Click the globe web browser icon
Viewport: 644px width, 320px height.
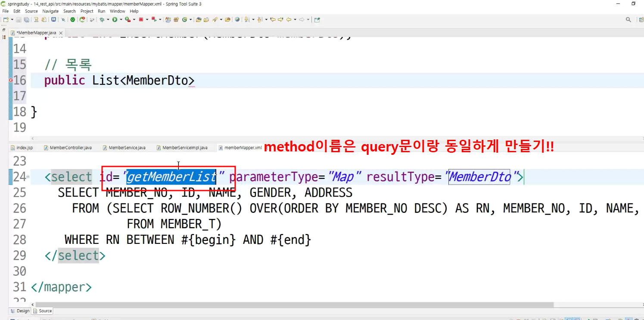click(237, 19)
